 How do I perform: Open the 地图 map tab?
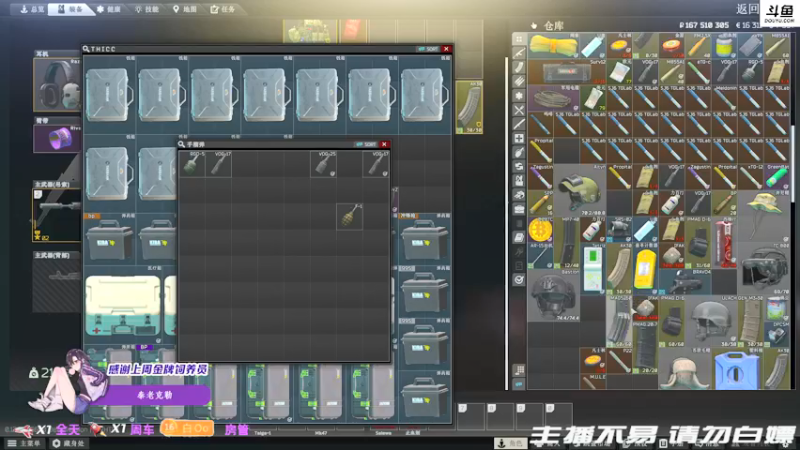pyautogui.click(x=185, y=9)
